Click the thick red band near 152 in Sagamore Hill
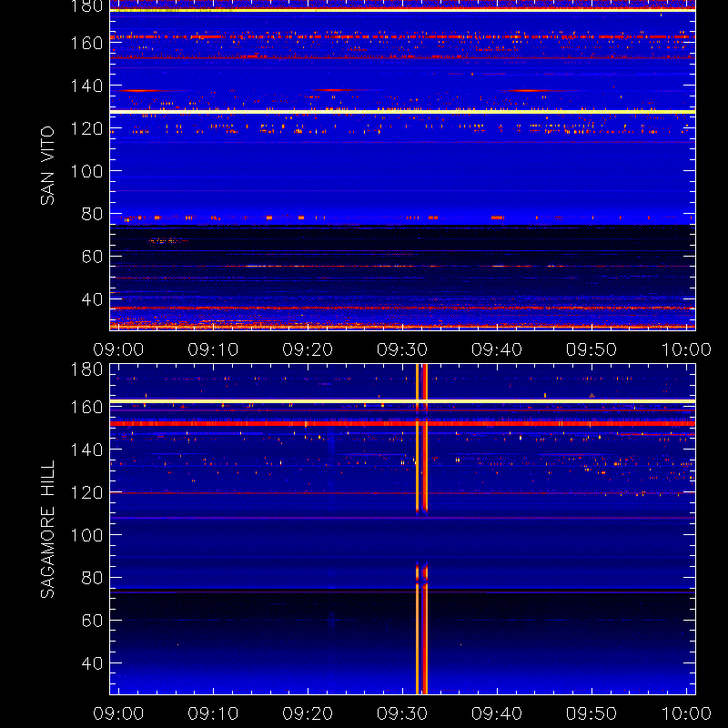The width and height of the screenshot is (728, 728). pyautogui.click(x=402, y=423)
